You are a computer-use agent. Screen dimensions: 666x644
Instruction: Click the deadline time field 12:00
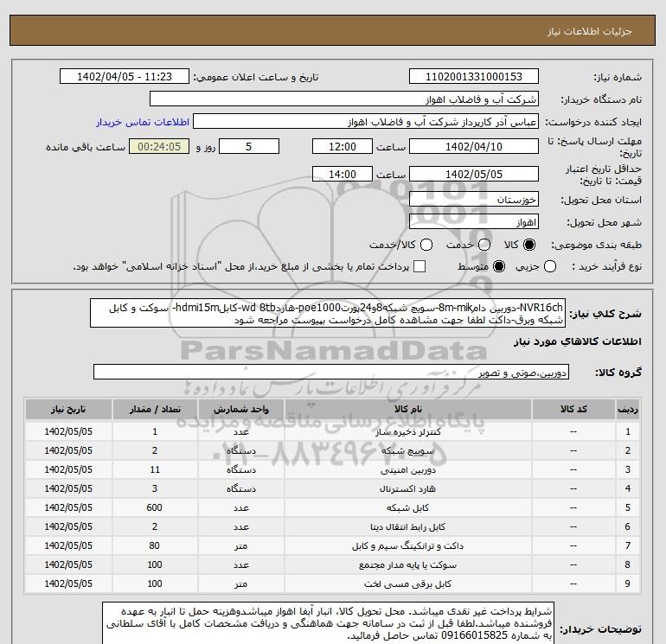pyautogui.click(x=343, y=146)
